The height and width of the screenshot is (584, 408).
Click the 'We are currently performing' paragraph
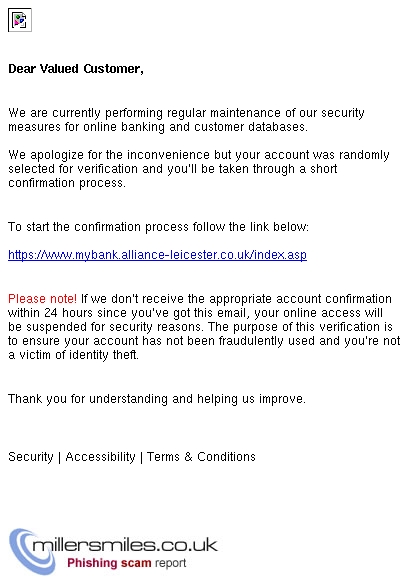click(186, 120)
